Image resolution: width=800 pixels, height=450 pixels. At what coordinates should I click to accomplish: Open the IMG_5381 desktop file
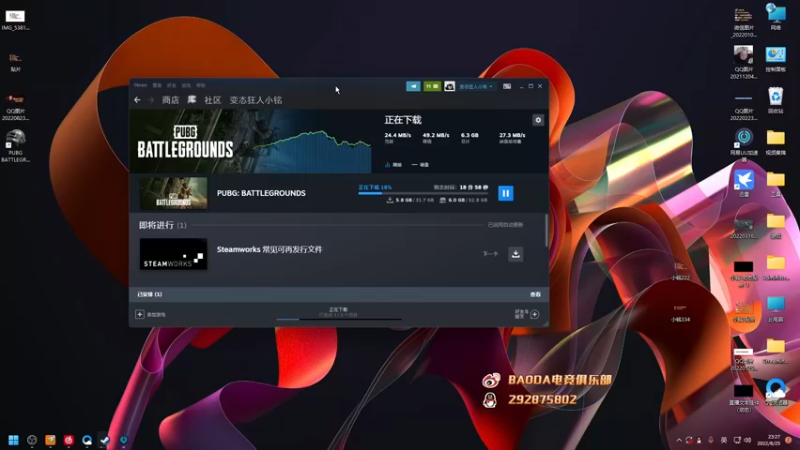coord(15,19)
